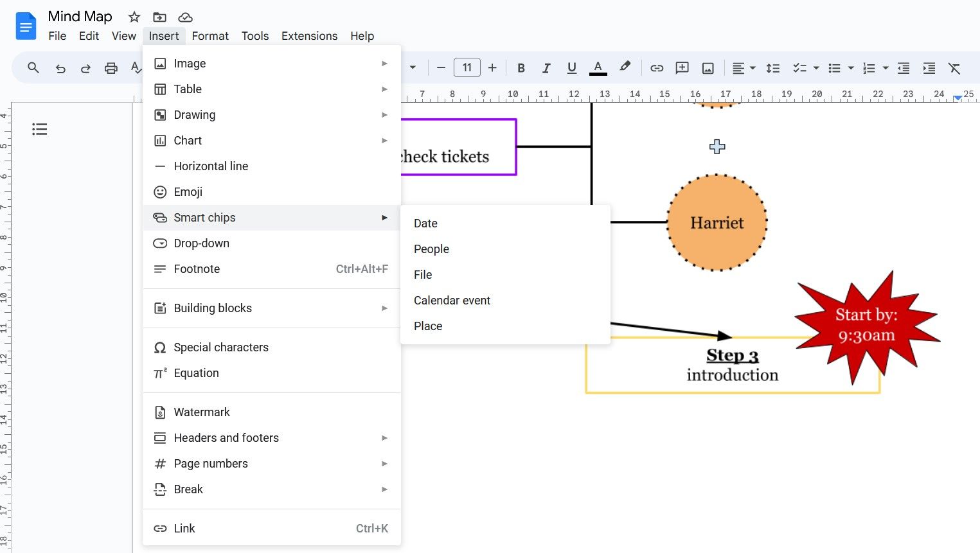Click the document outline icon in the sidebar

coord(39,129)
